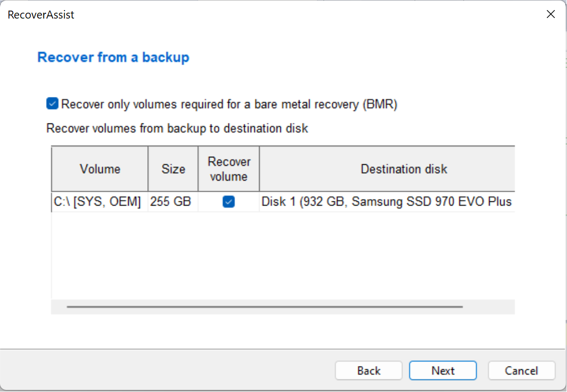Cancel the recovery wizard

coord(521,370)
